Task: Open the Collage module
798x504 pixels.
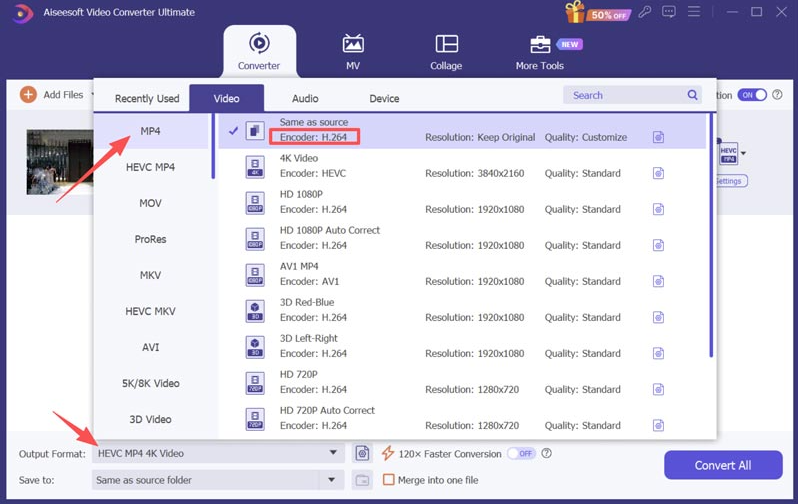Action: [446, 51]
